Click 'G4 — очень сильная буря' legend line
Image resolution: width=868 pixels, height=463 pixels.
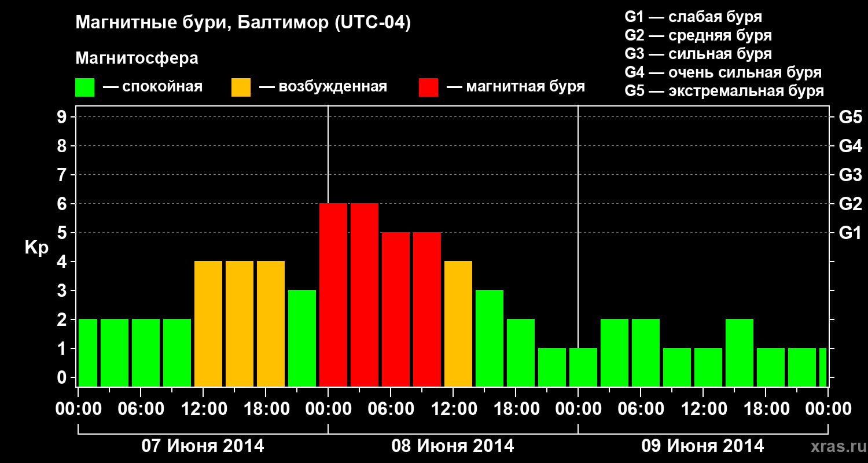[x=723, y=72]
